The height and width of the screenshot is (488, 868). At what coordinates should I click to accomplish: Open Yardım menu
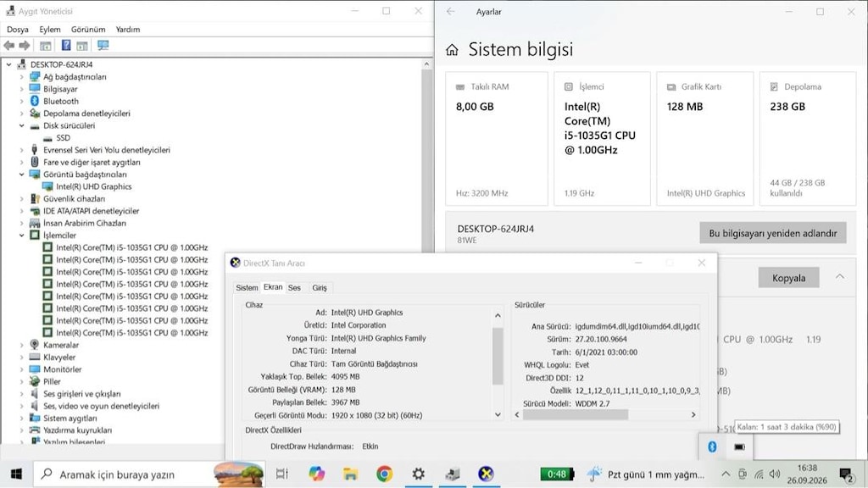(128, 30)
